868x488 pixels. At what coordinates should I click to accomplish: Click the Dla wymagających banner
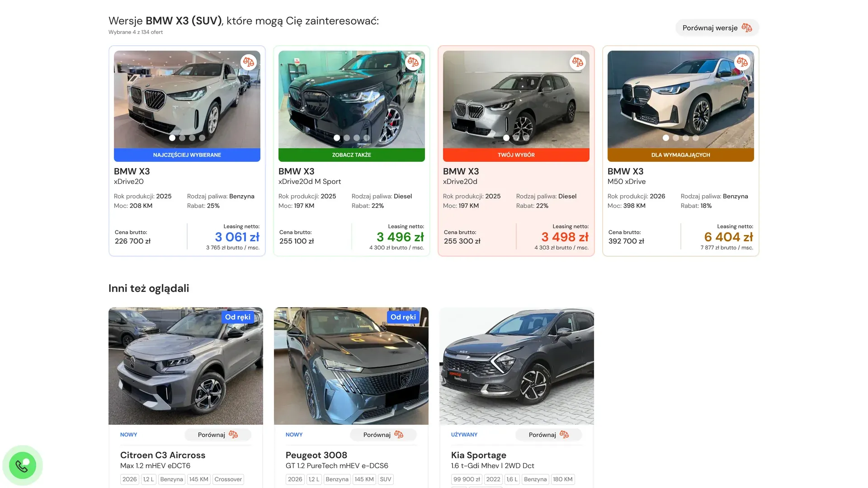[x=681, y=155]
